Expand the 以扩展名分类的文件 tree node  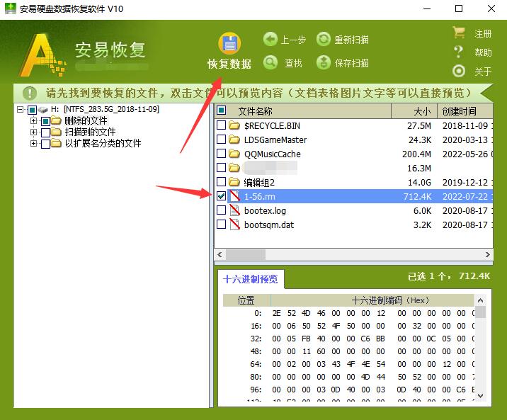click(33, 143)
